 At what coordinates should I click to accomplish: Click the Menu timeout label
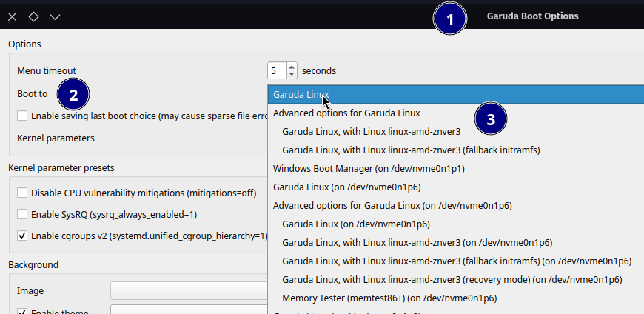[47, 70]
